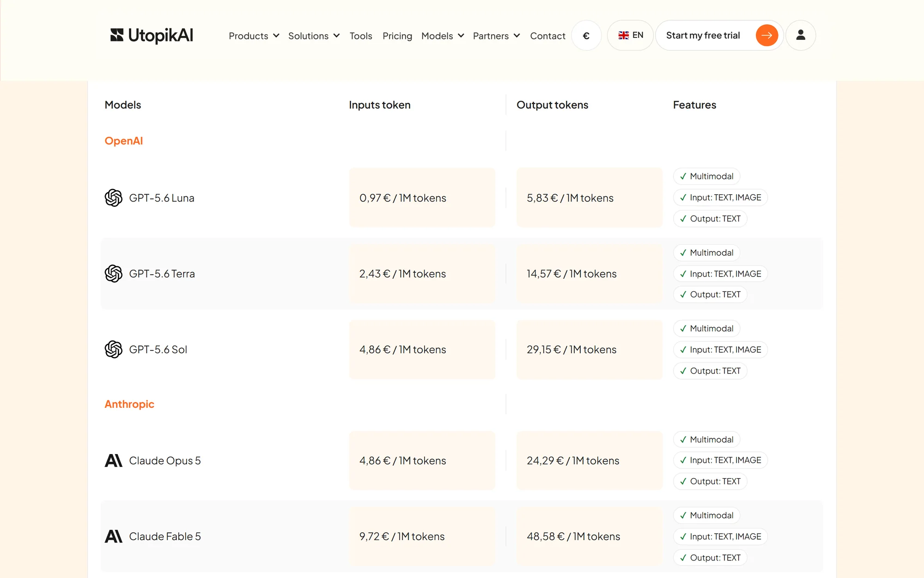Click the Features column header
The image size is (924, 578).
694,105
